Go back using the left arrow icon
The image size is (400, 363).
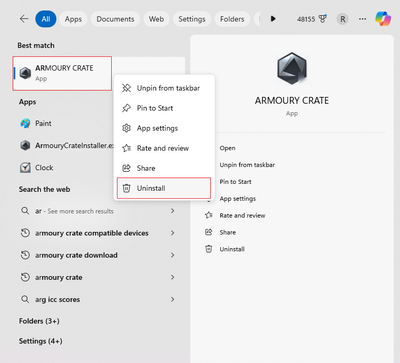(x=24, y=19)
